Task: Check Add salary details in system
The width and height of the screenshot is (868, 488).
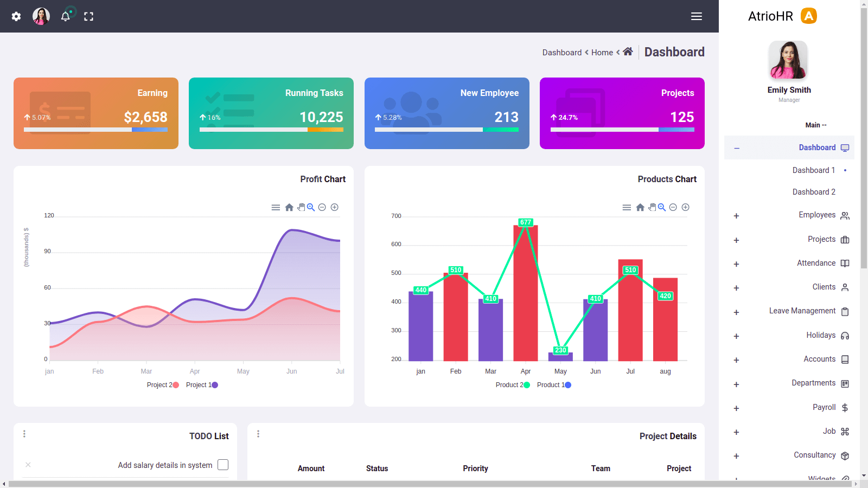Action: (x=223, y=465)
